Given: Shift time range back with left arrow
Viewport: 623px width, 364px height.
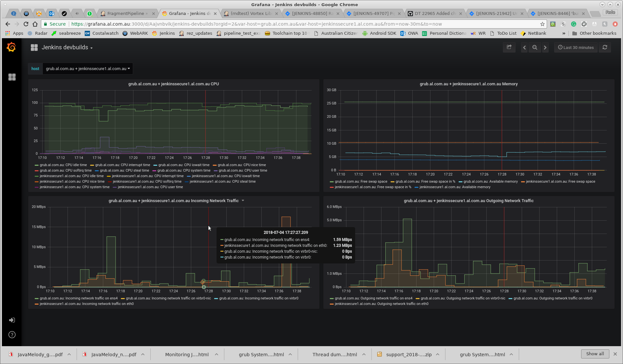Looking at the screenshot, I should (x=524, y=47).
